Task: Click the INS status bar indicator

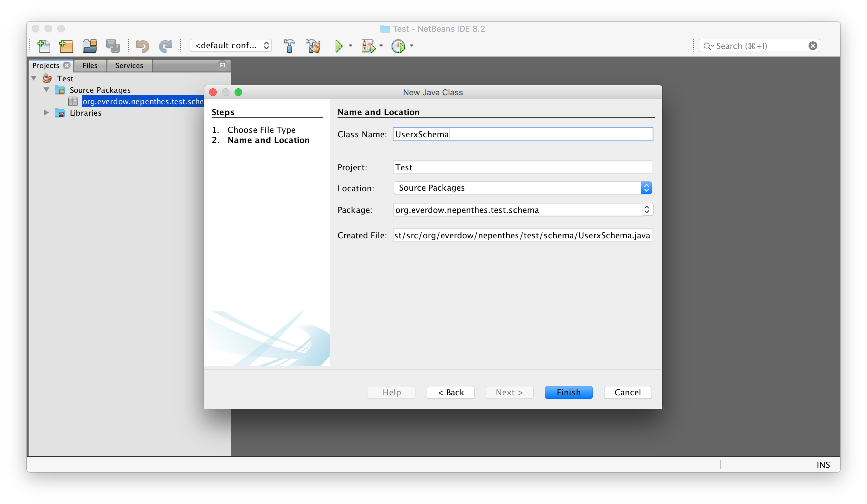Action: coord(823,465)
